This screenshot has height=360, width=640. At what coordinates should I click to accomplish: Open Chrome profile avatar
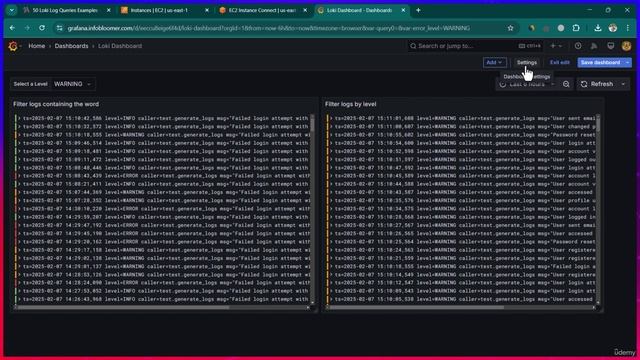(613, 28)
